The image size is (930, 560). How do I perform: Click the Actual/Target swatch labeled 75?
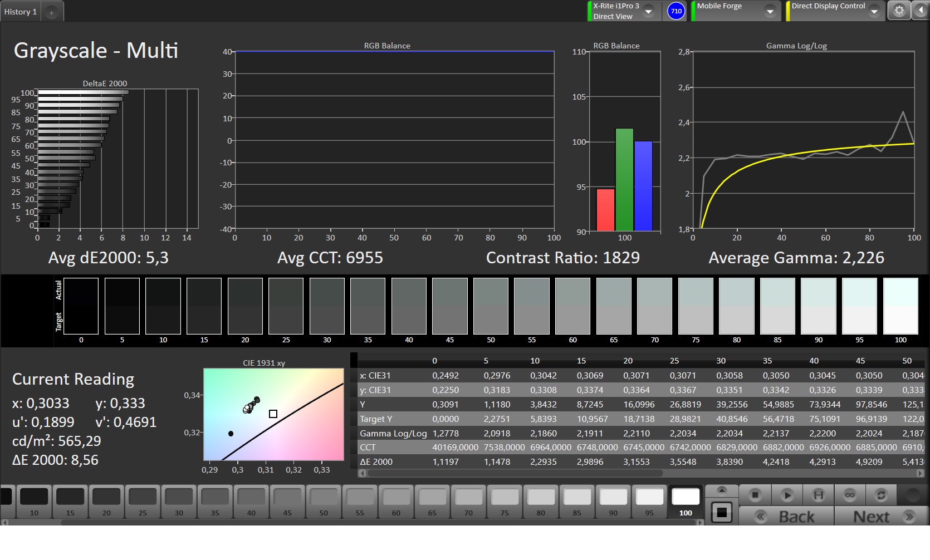[x=696, y=306]
